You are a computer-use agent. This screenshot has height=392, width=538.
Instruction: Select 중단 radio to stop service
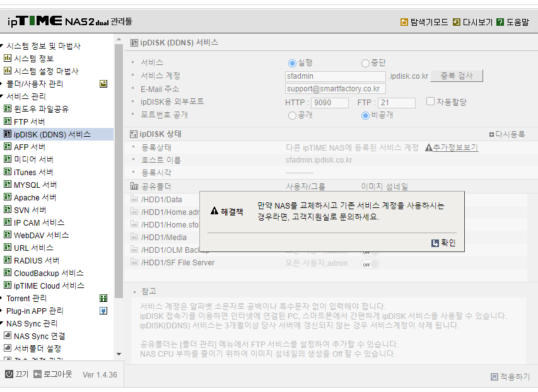pyautogui.click(x=365, y=63)
